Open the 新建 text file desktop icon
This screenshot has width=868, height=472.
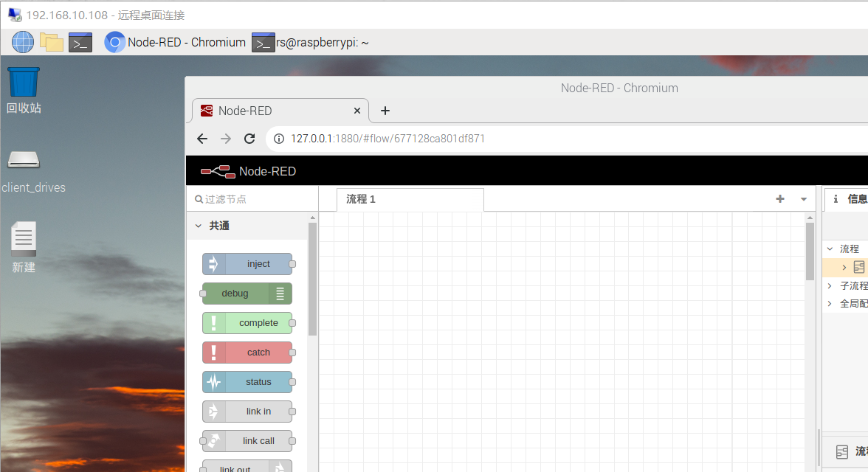[24, 247]
